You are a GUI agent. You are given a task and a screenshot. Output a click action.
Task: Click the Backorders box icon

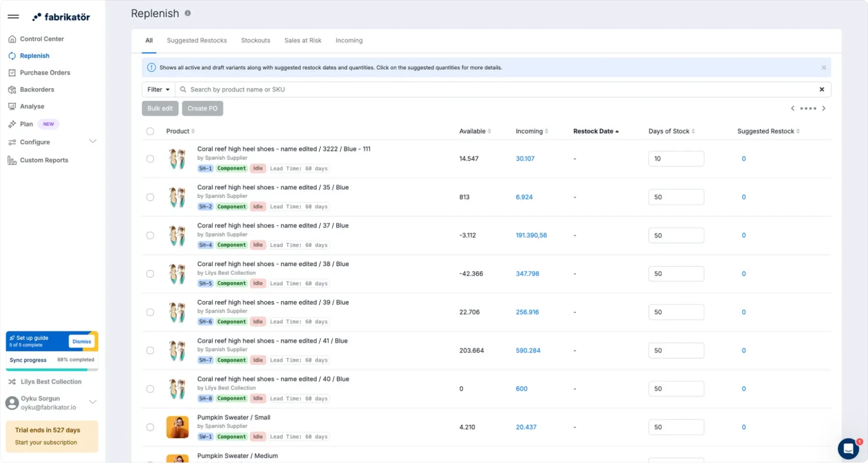tap(12, 90)
